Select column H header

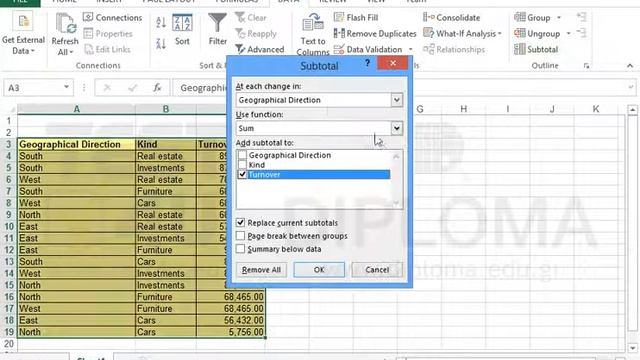[x=464, y=109]
